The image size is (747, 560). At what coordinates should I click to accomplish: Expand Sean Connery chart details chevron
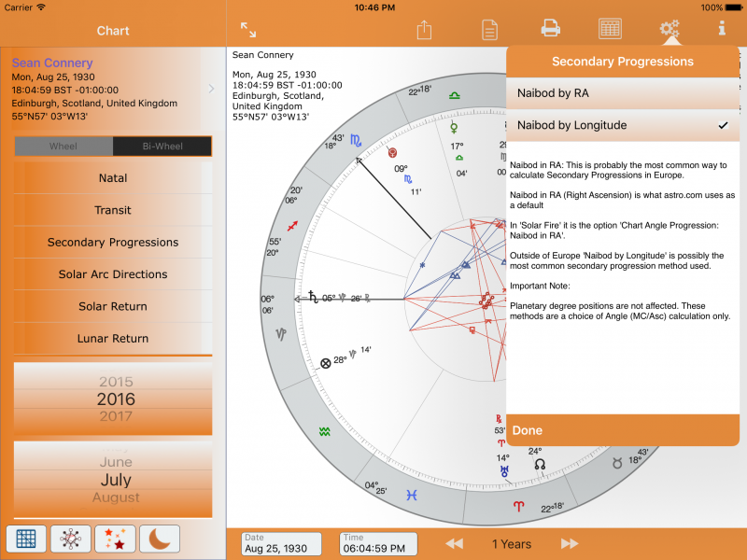pyautogui.click(x=212, y=90)
